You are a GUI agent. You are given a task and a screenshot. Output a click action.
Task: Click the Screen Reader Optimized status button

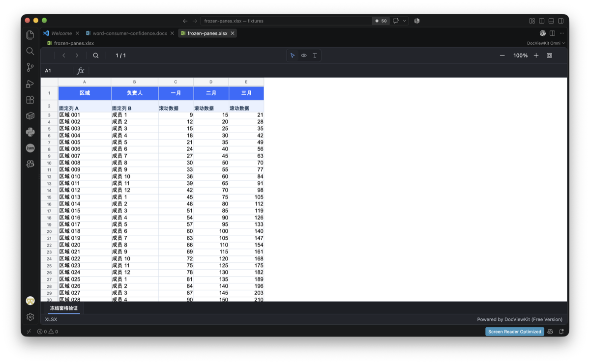point(515,332)
